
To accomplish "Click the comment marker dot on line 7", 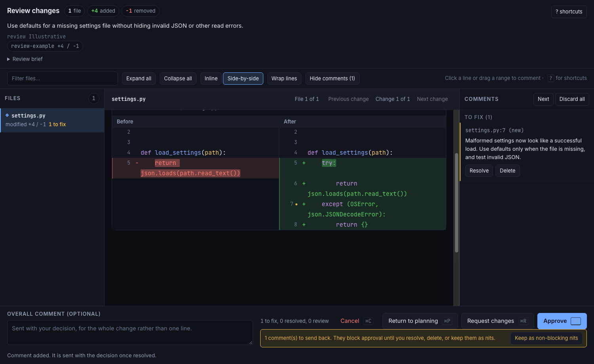I will (x=296, y=204).
